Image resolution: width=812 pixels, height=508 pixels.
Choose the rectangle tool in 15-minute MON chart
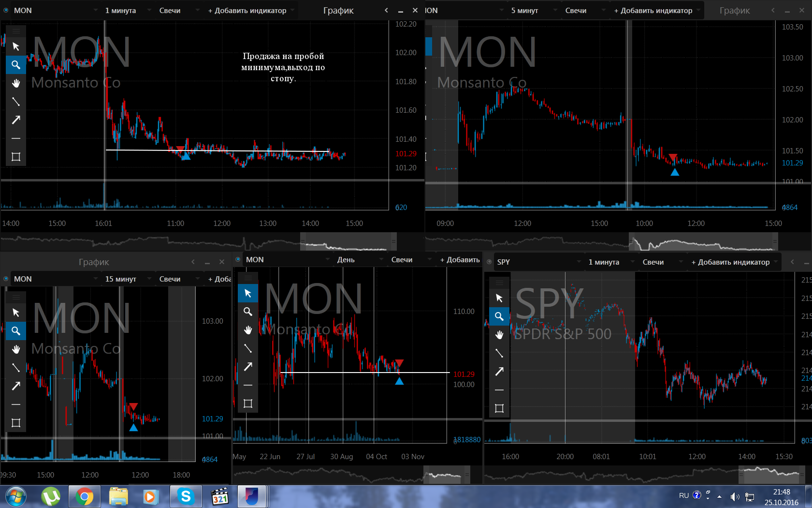(x=16, y=423)
